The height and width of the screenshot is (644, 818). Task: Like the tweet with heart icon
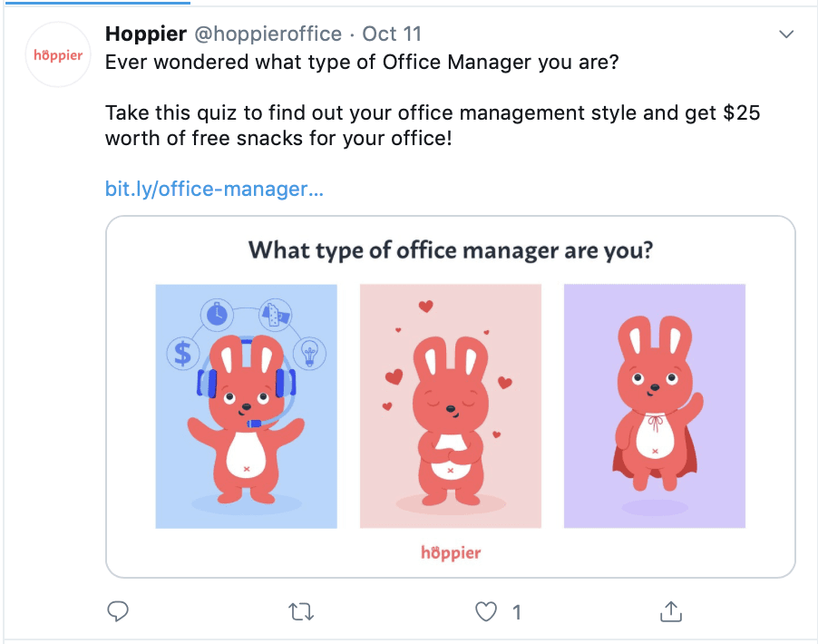click(486, 611)
